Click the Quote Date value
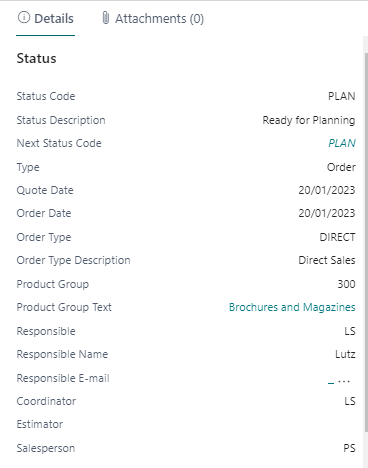368x468 pixels. [327, 190]
